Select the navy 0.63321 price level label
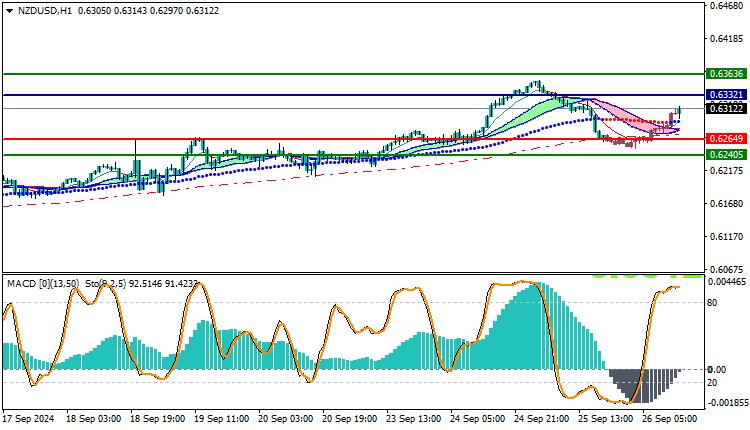750x430 pixels. point(726,95)
